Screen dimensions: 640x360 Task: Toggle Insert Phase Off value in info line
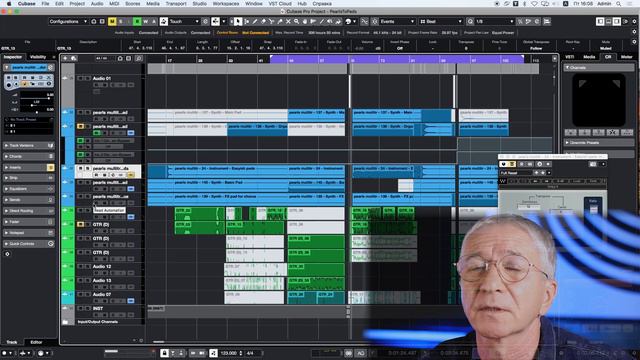point(400,48)
